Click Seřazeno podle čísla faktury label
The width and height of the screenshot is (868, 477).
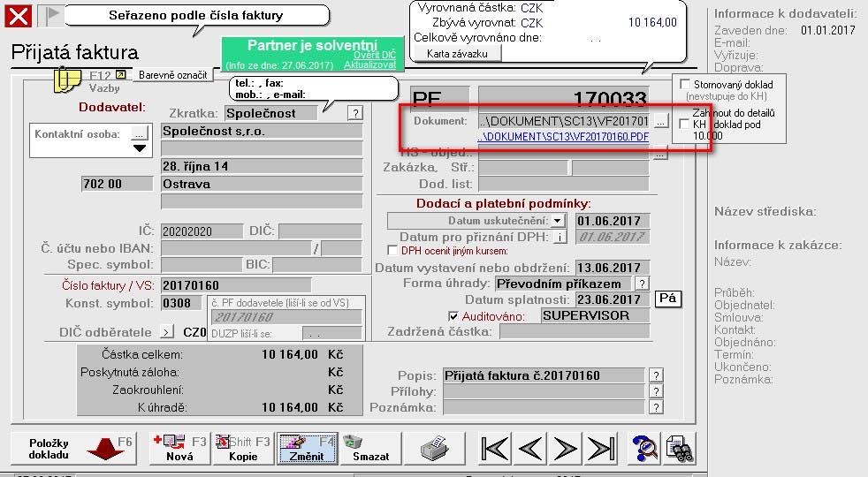point(196,16)
